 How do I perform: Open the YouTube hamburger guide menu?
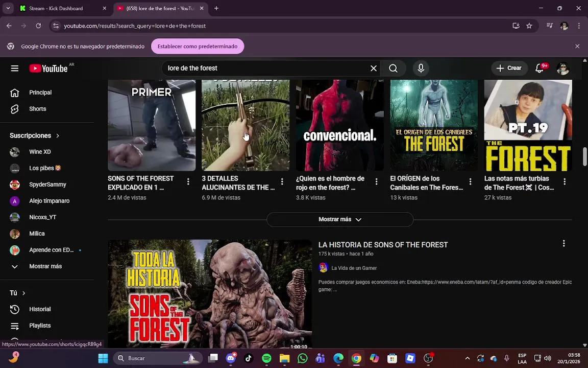(x=15, y=68)
